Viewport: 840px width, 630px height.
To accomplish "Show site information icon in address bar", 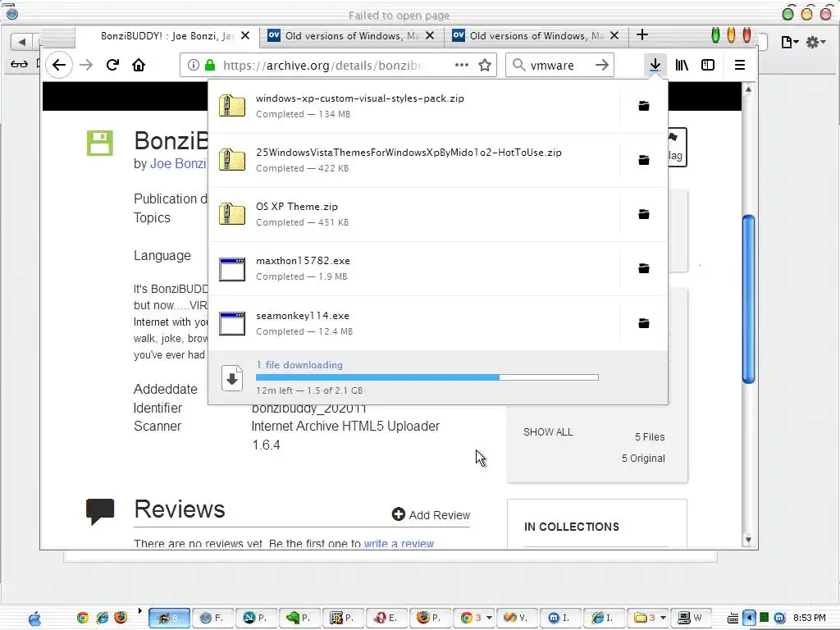I will pyautogui.click(x=194, y=66).
